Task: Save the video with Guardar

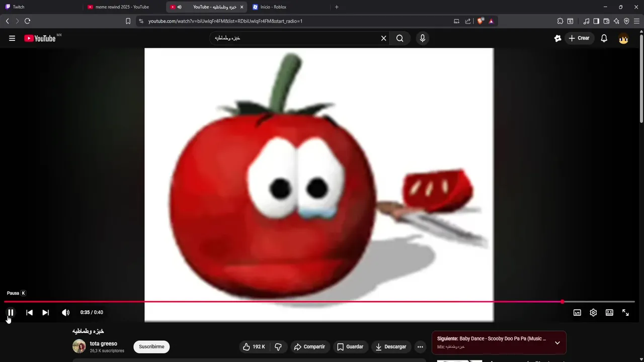Action: 350,346
